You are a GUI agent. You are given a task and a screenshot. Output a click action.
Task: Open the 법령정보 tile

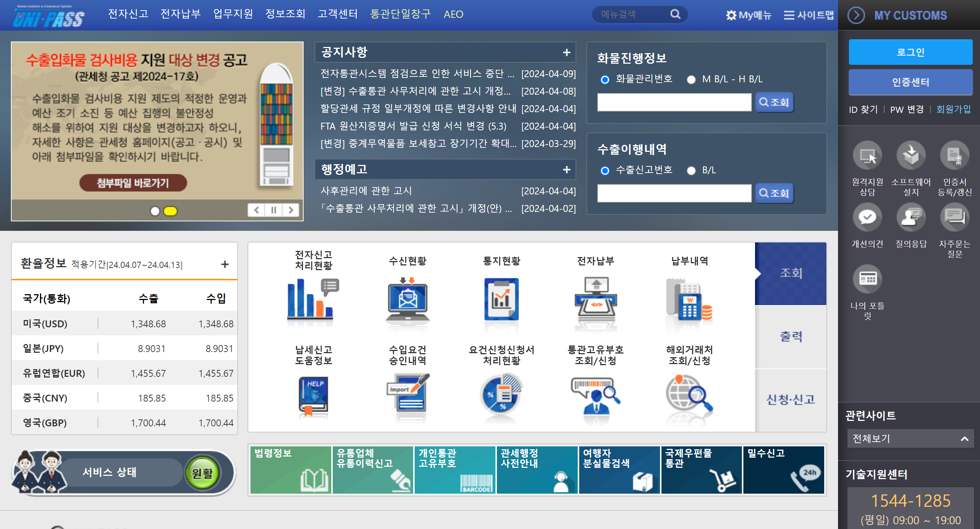tap(291, 470)
